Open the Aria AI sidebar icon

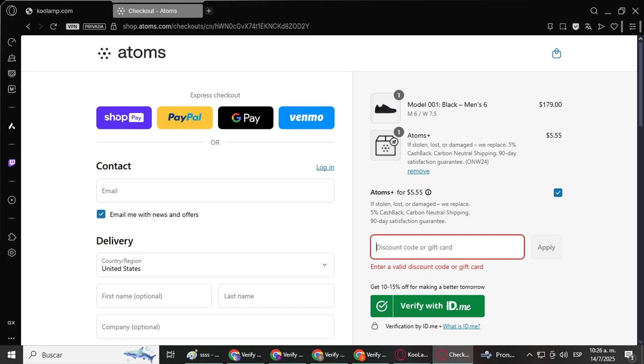(12, 126)
